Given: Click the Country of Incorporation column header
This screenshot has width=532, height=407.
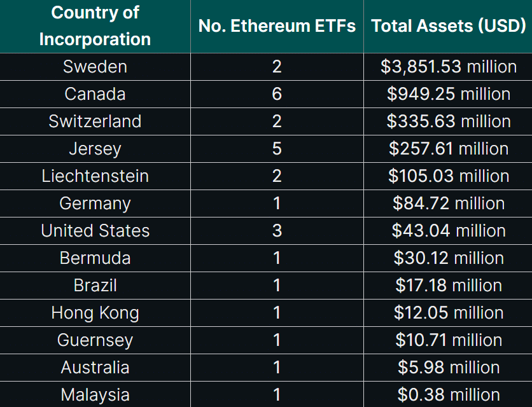Looking at the screenshot, I should pos(95,25).
